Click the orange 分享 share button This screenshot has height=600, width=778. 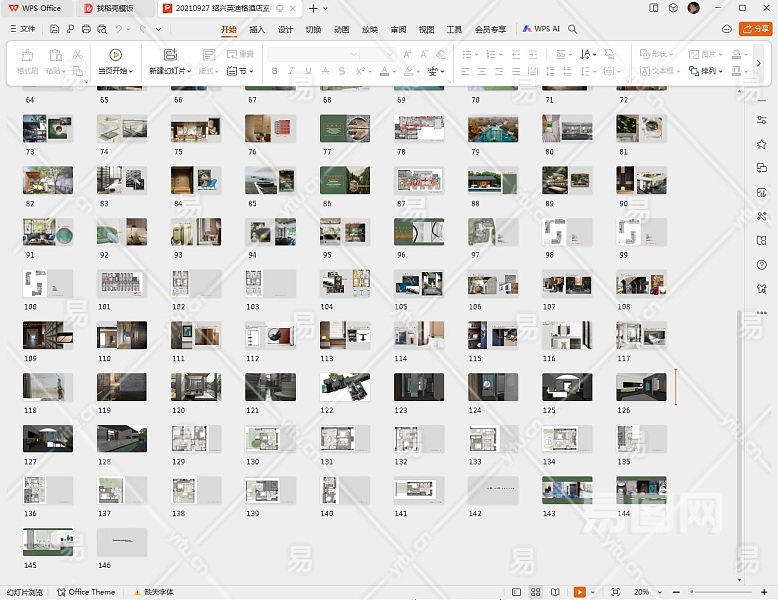tap(755, 30)
